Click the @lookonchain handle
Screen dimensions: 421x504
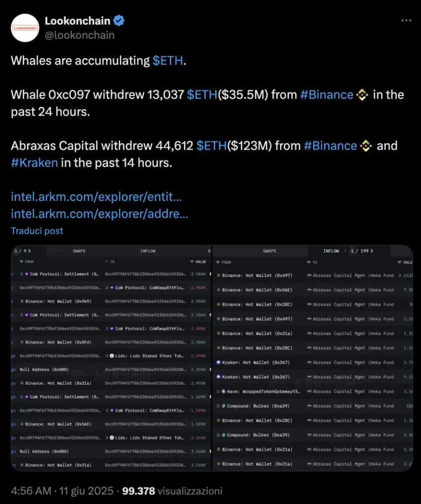tap(79, 35)
